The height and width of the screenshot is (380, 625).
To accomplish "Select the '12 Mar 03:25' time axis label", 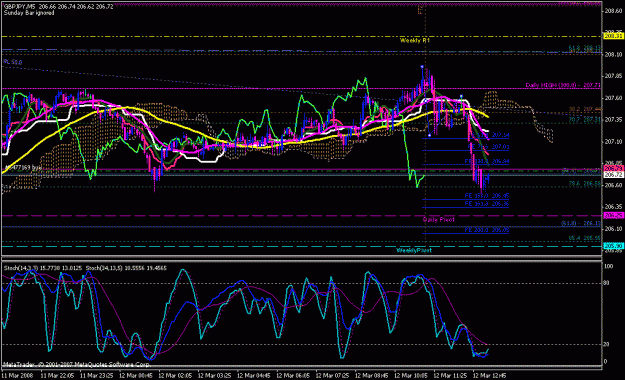I will [x=214, y=376].
